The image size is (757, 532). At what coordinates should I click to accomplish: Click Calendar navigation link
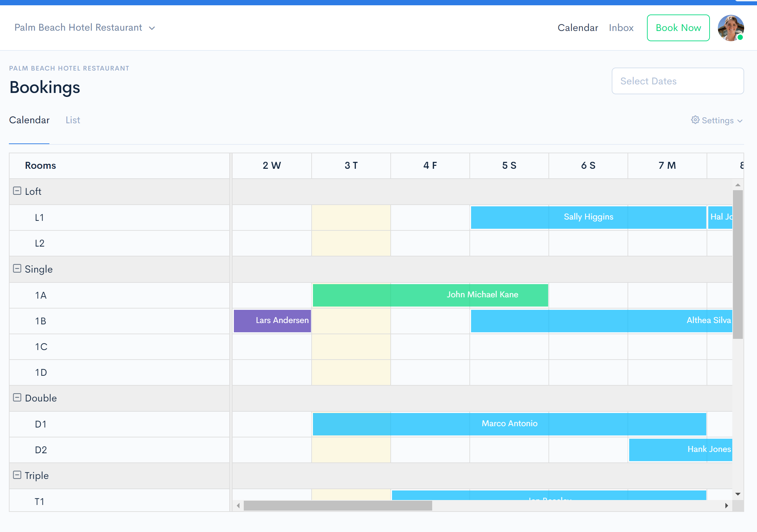[577, 27]
